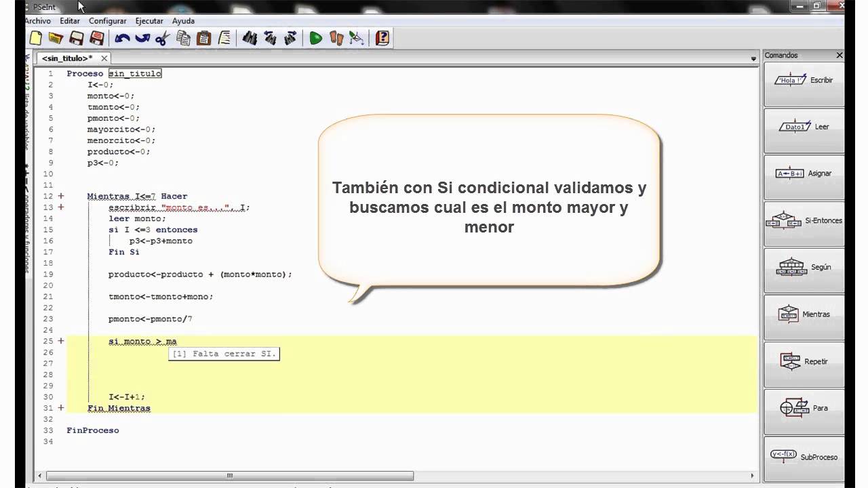This screenshot has width=868, height=488.
Task: Open the Archivo menu
Action: (x=38, y=21)
